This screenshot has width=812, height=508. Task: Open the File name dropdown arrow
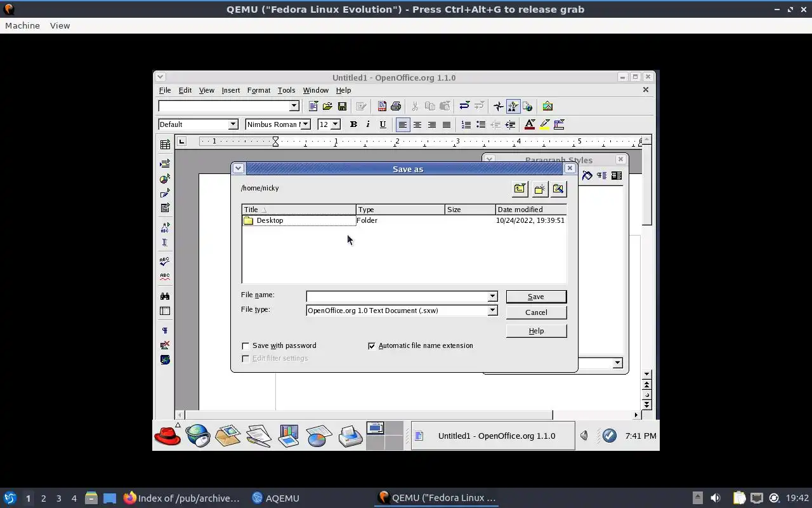pyautogui.click(x=492, y=296)
